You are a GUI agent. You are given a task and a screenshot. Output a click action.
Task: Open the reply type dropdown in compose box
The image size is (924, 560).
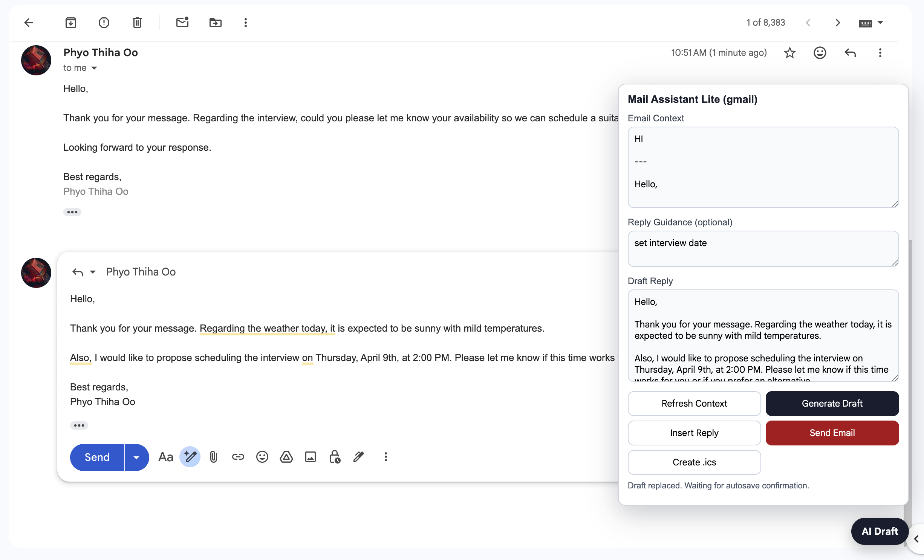(93, 272)
